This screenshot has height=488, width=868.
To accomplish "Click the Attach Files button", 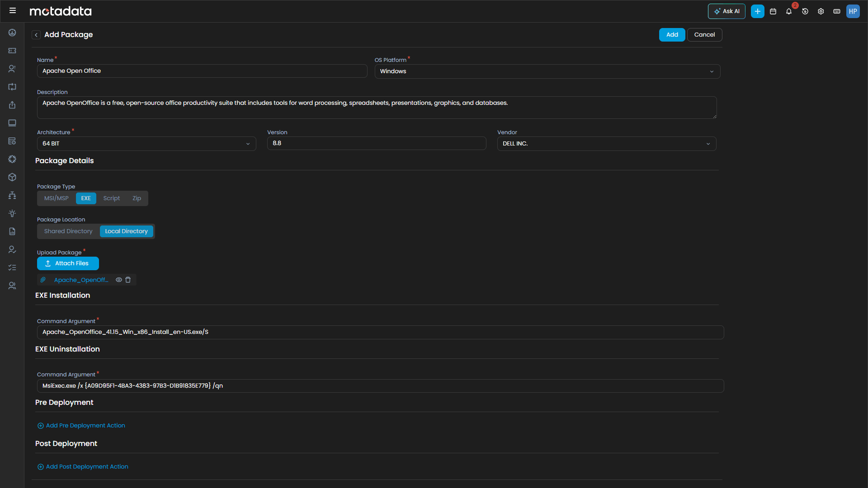I will (68, 263).
